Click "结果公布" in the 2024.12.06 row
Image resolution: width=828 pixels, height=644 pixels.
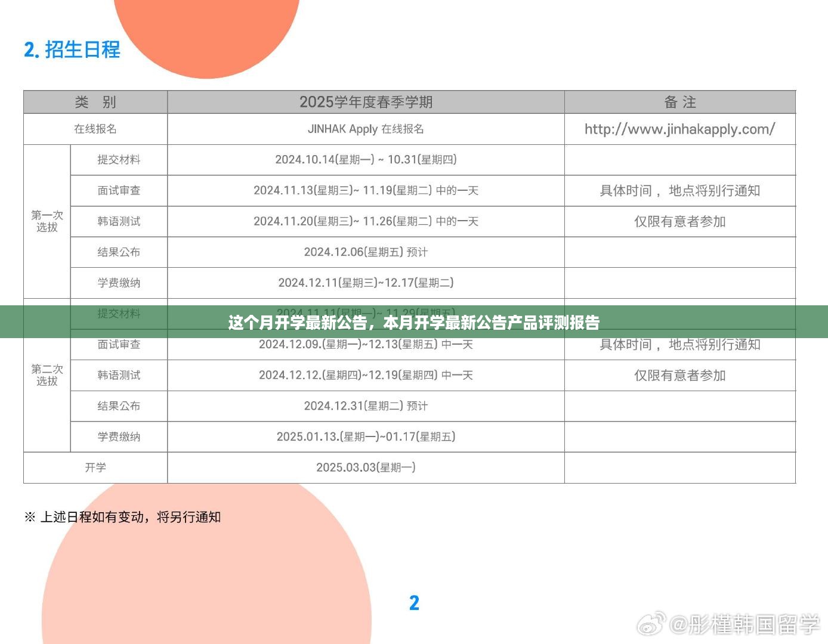point(119,252)
